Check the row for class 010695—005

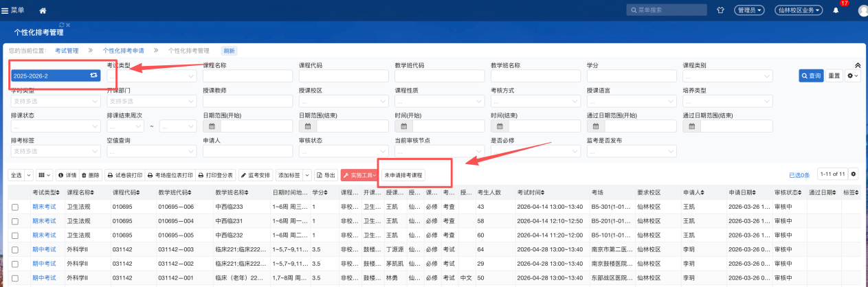click(15, 236)
